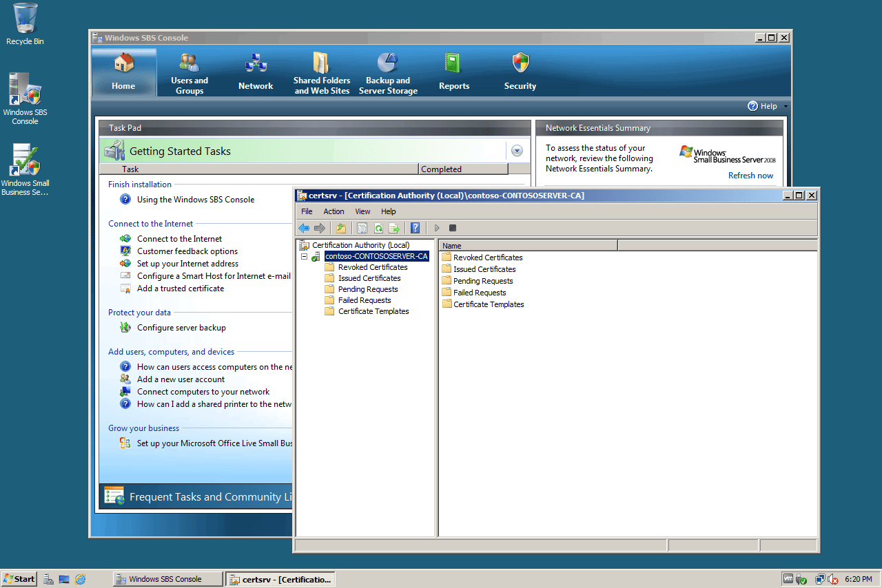Image resolution: width=882 pixels, height=588 pixels.
Task: Open the Security section in SBS Console
Action: coord(520,72)
